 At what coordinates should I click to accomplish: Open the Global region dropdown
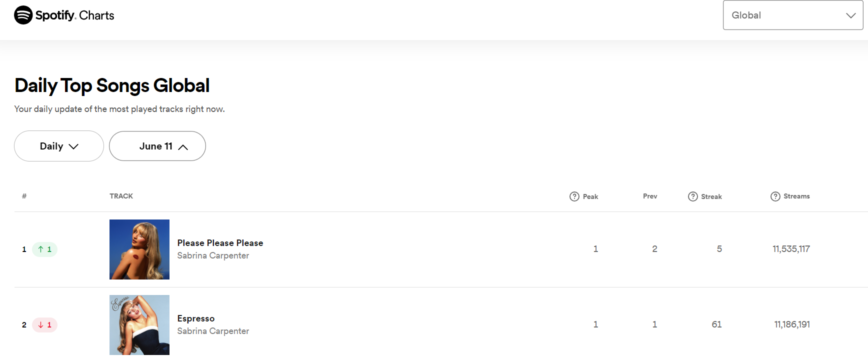coord(792,15)
